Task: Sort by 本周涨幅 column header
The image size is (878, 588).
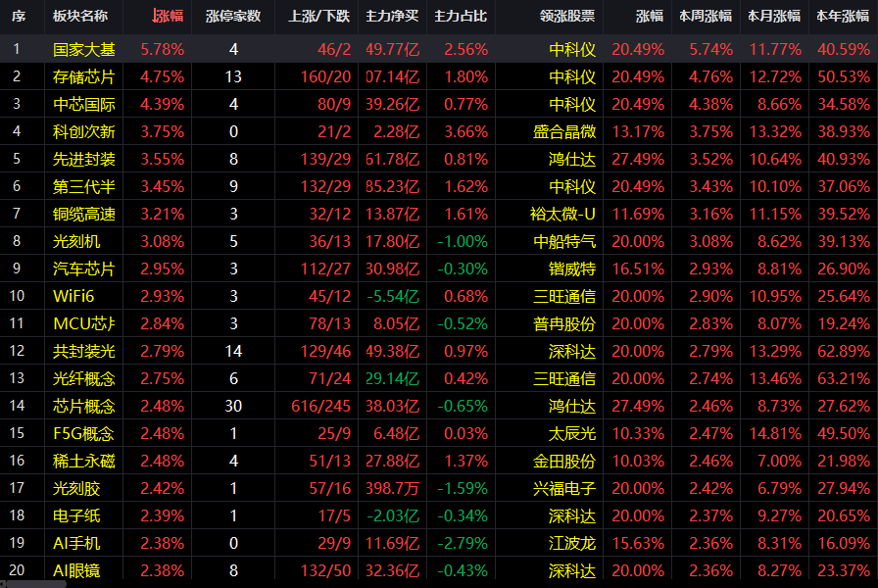Action: click(706, 17)
